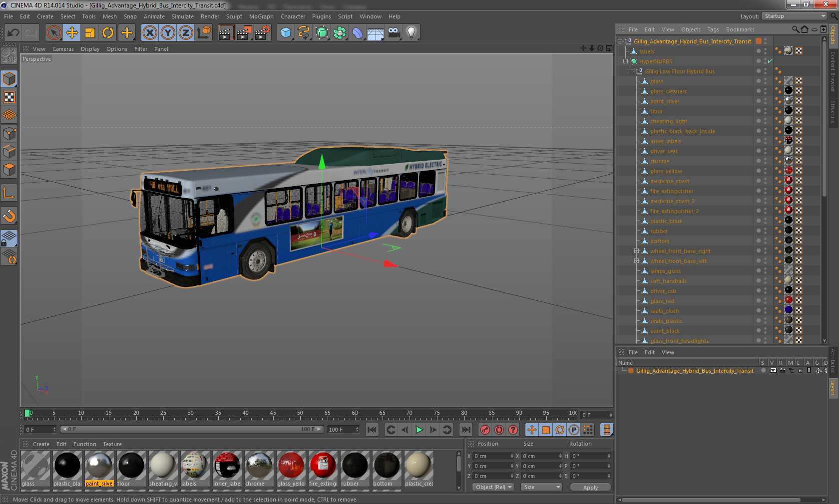Toggle visibility dots for HyperNURBS
This screenshot has width=839, height=504.
tap(765, 61)
